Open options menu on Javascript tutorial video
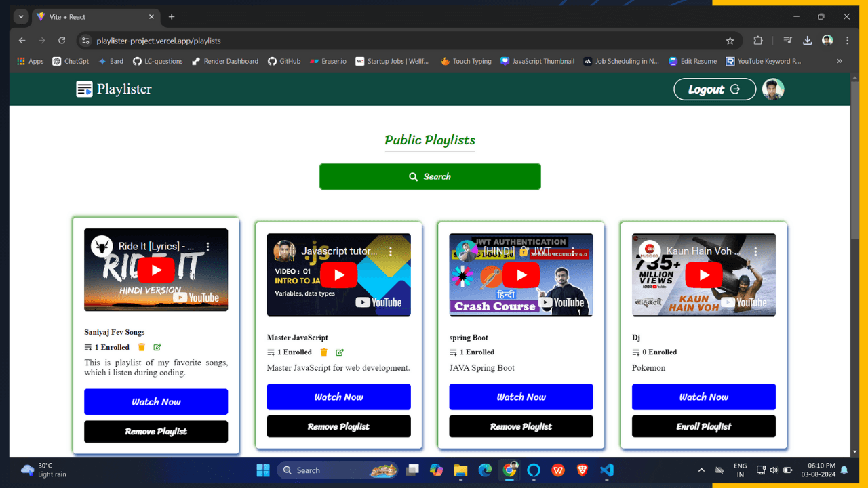The width and height of the screenshot is (868, 488). [x=391, y=251]
